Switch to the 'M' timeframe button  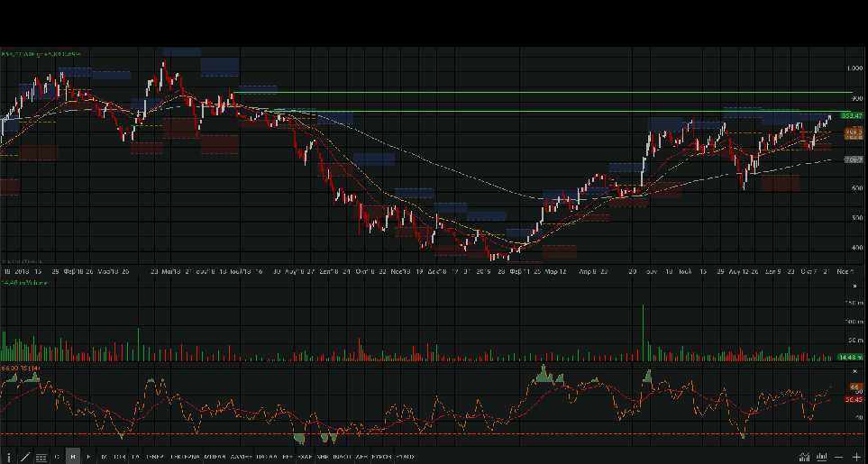point(104,457)
